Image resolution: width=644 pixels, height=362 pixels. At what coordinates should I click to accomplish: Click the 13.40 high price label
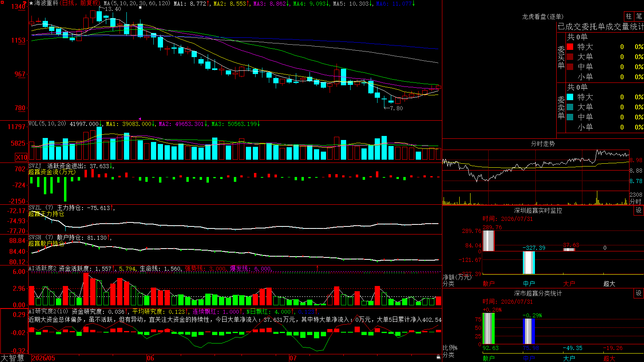113,9
